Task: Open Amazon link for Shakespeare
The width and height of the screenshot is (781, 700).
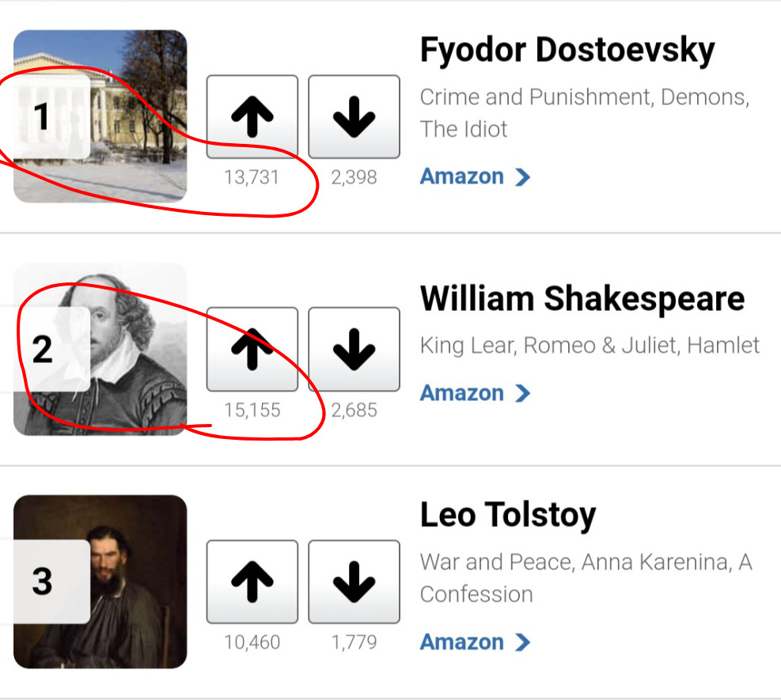Action: click(462, 393)
